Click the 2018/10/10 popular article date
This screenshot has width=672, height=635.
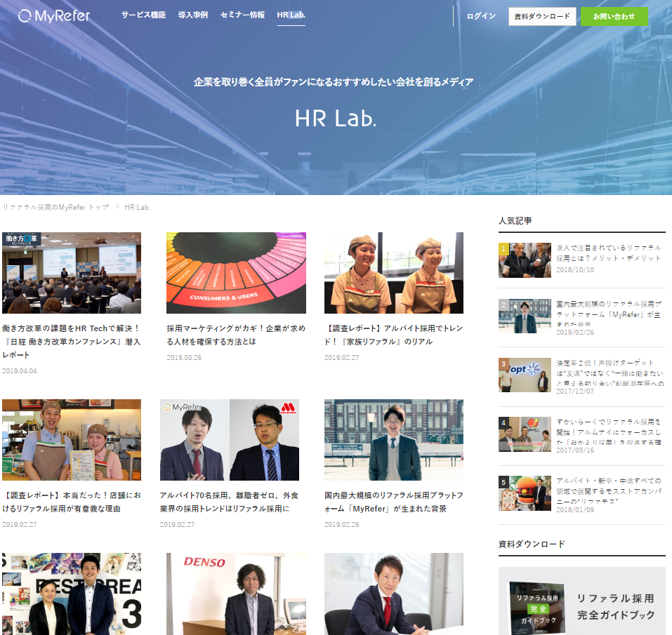click(x=575, y=269)
